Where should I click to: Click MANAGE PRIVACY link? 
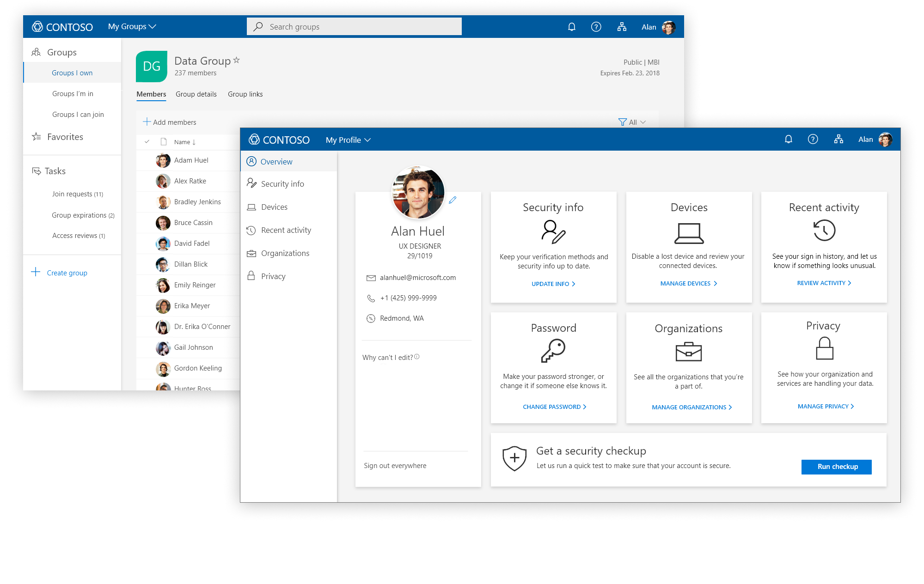(x=826, y=406)
